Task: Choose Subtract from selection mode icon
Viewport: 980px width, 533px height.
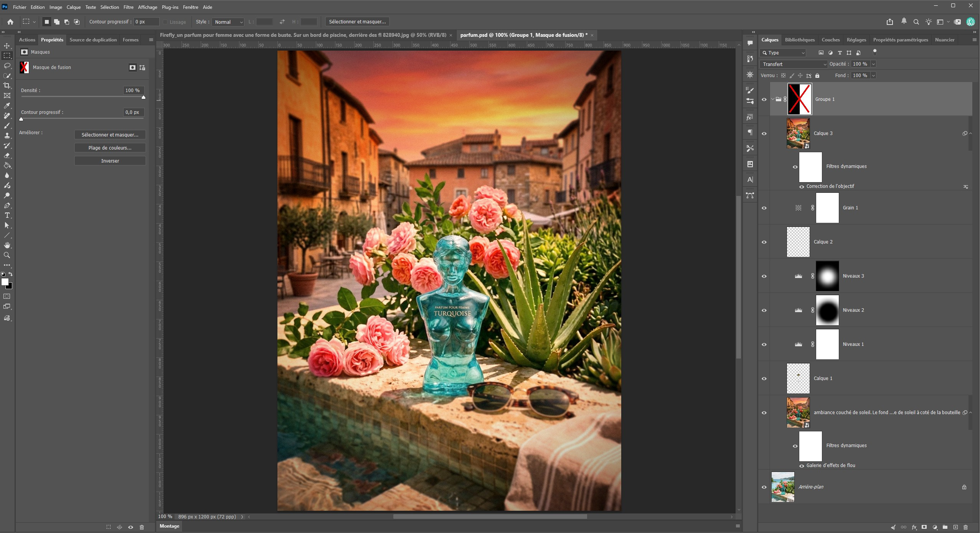Action: 67,22
